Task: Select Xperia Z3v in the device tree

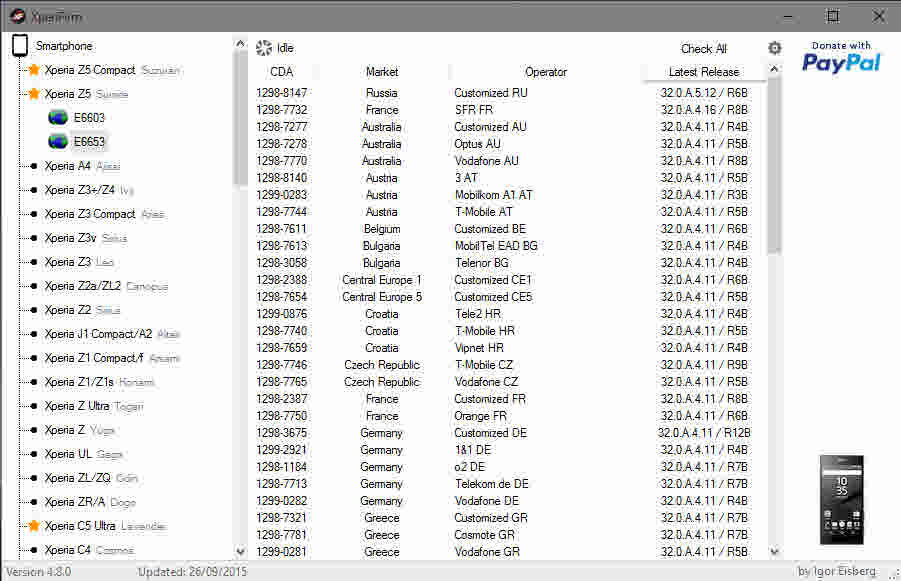Action: coord(71,238)
